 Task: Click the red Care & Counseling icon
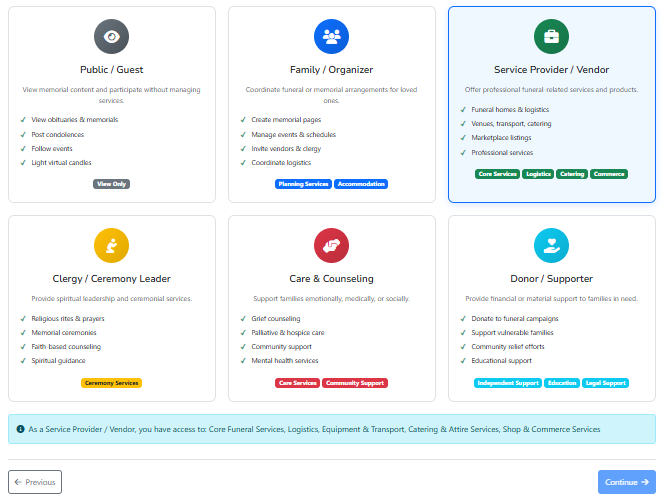(x=331, y=246)
